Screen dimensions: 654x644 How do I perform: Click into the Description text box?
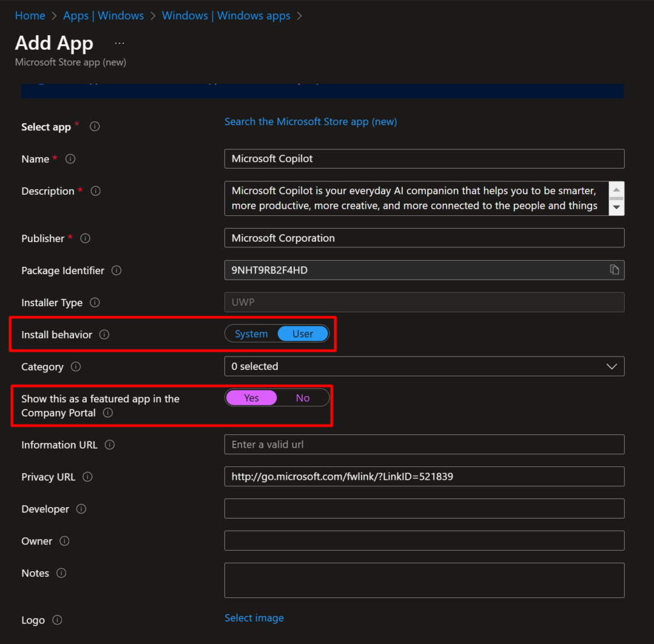tap(416, 199)
